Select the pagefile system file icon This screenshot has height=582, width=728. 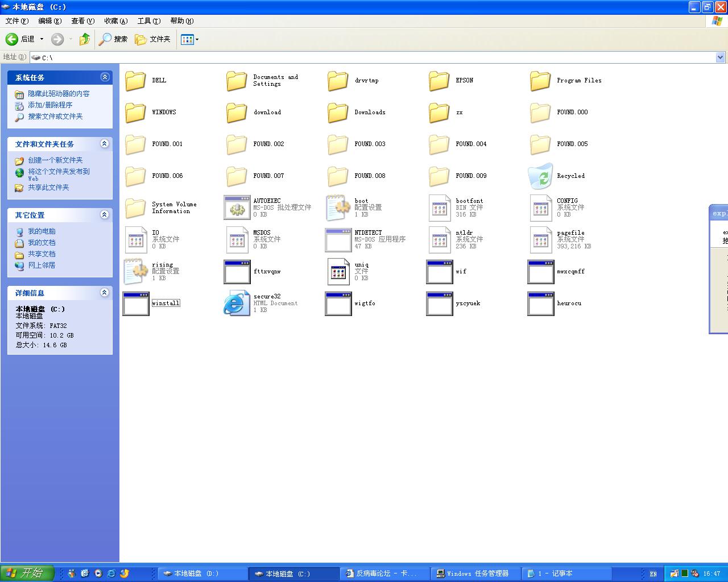point(540,240)
